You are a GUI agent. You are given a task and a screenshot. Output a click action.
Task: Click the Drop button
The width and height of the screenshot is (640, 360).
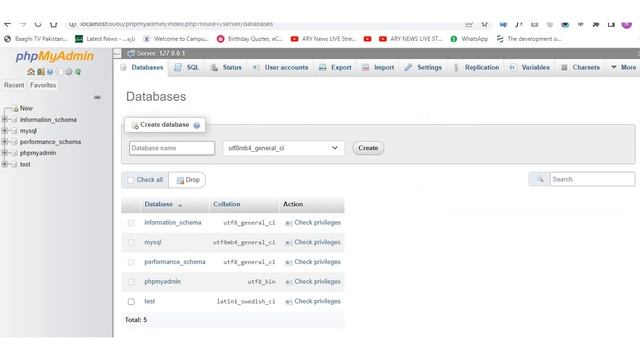coord(188,180)
